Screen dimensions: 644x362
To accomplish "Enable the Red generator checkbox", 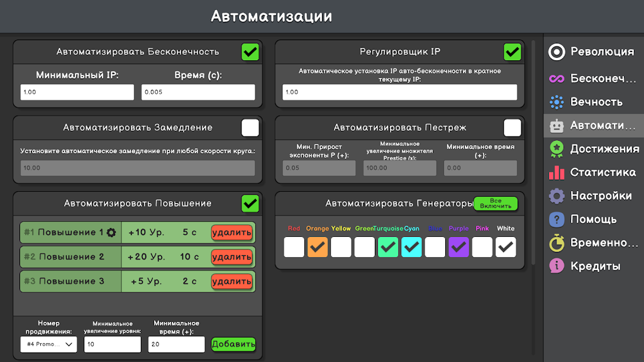I will (294, 247).
